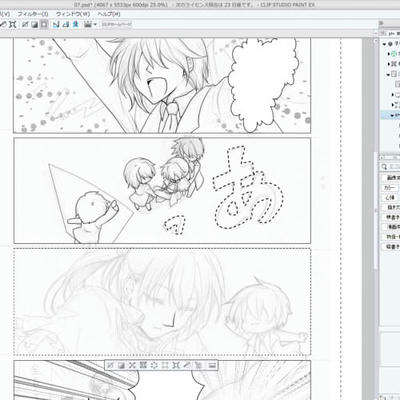
Task: Click the Deselect icon in top command bar
Action: (x=25, y=24)
